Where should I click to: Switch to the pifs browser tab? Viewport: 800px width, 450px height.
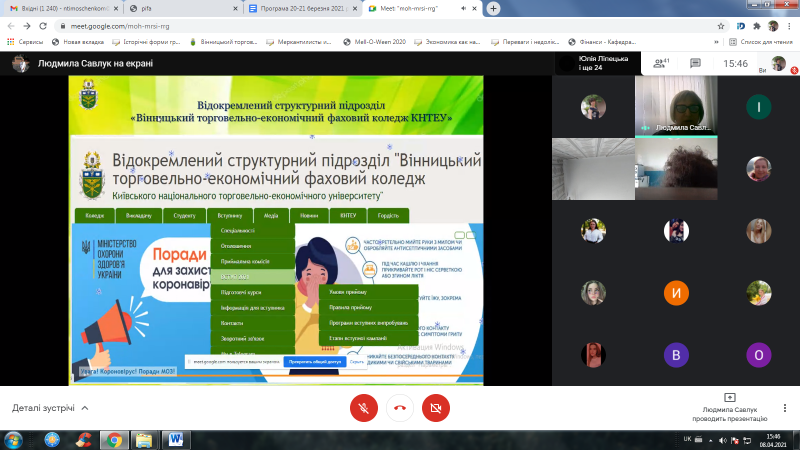[x=183, y=8]
